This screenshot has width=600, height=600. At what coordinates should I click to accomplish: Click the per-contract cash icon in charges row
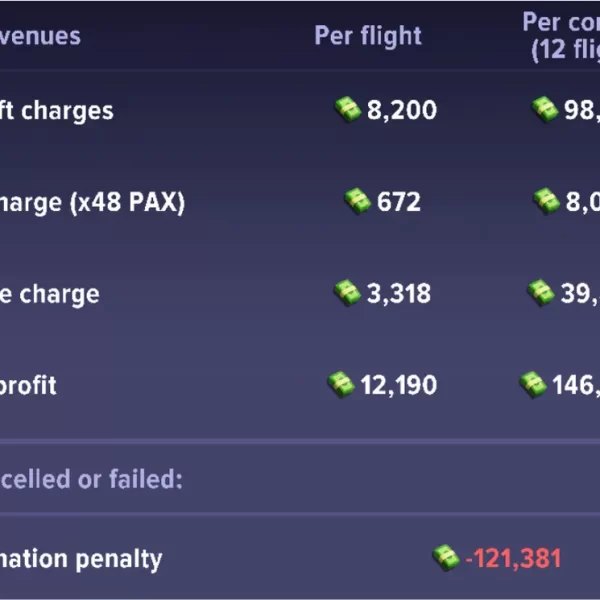coord(545,109)
